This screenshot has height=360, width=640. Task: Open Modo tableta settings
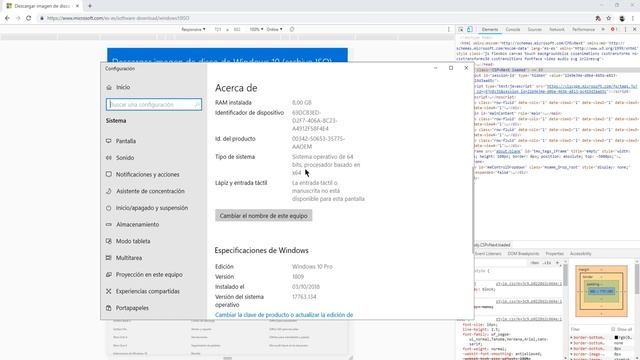pos(133,241)
